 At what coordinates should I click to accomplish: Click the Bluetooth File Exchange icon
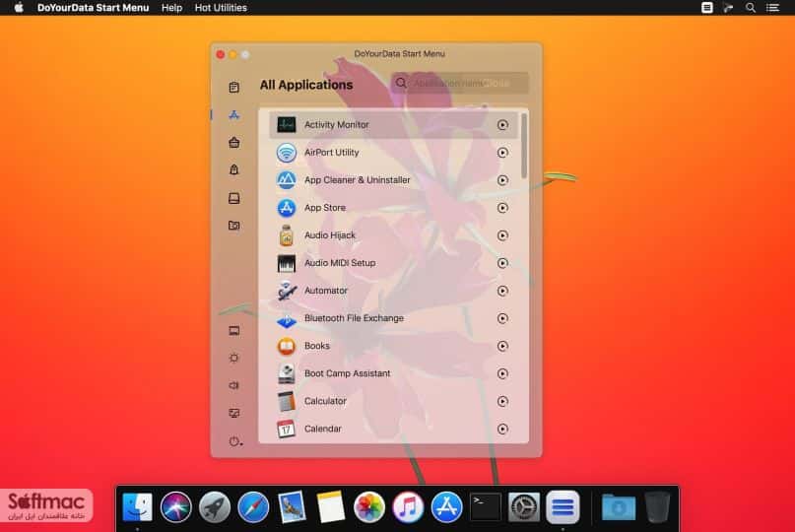287,319
